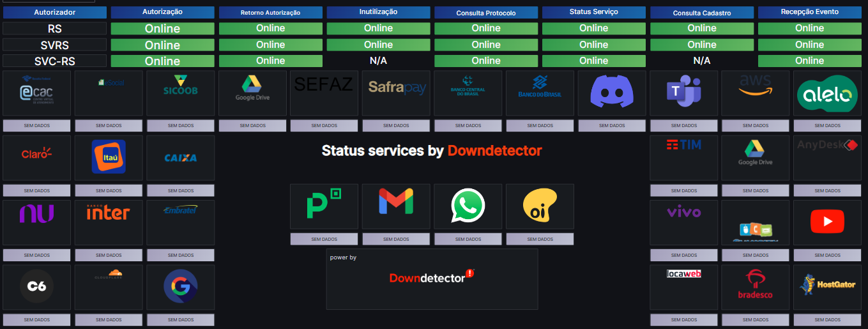Select the Autorização header
The image size is (868, 329).
163,12
